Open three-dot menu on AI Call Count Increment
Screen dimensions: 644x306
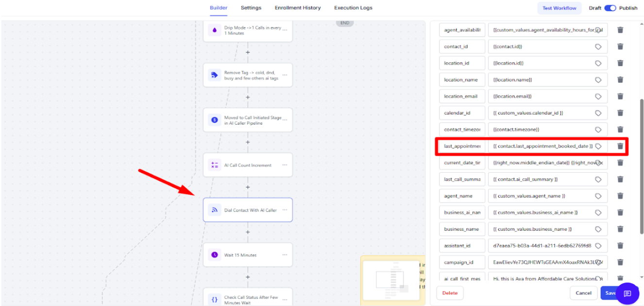point(285,165)
